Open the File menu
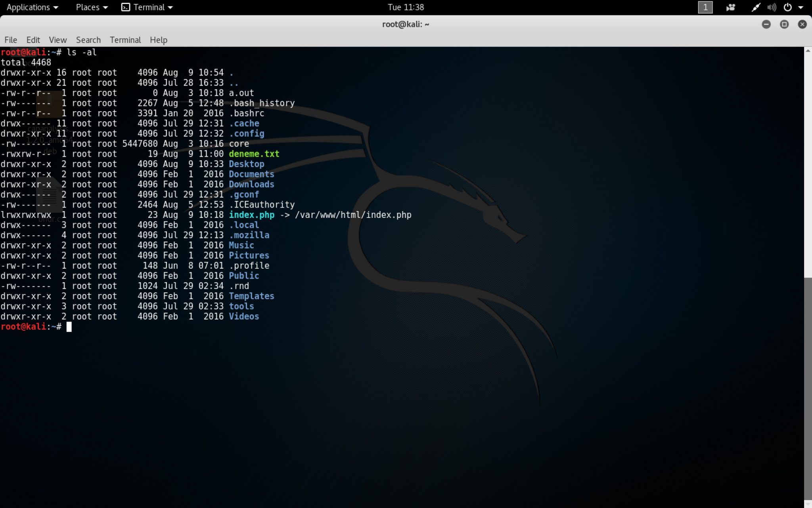Image resolution: width=812 pixels, height=508 pixels. (11, 40)
